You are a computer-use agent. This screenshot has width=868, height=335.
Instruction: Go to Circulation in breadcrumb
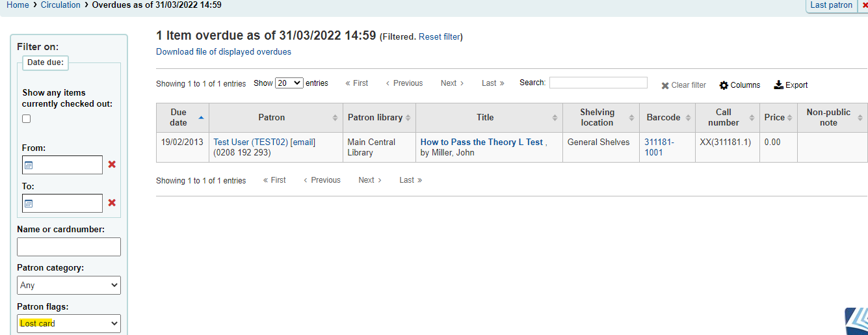[x=60, y=5]
